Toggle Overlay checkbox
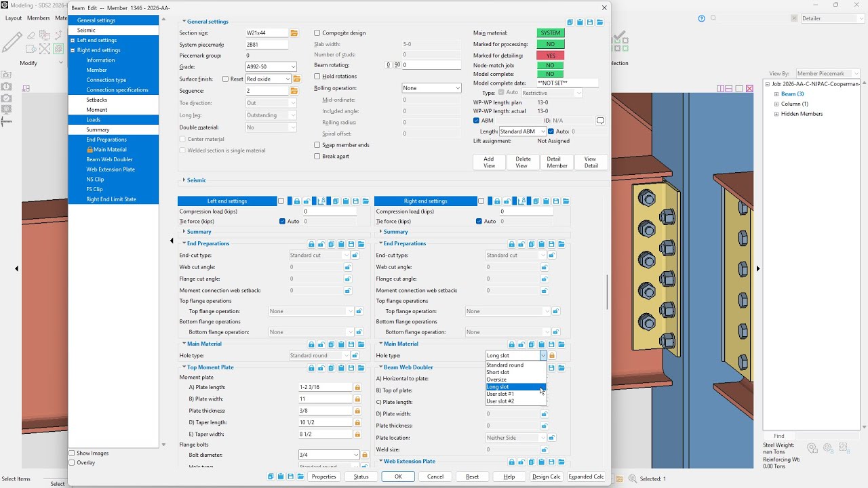 [72, 463]
